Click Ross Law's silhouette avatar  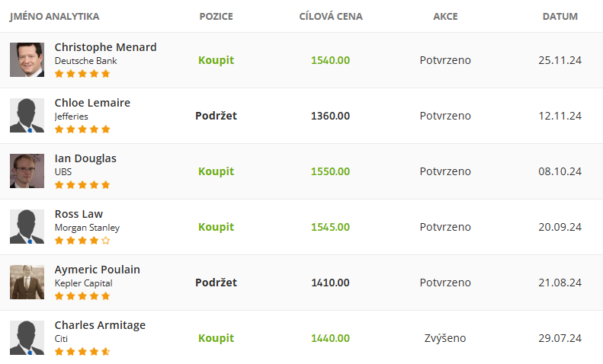click(27, 226)
